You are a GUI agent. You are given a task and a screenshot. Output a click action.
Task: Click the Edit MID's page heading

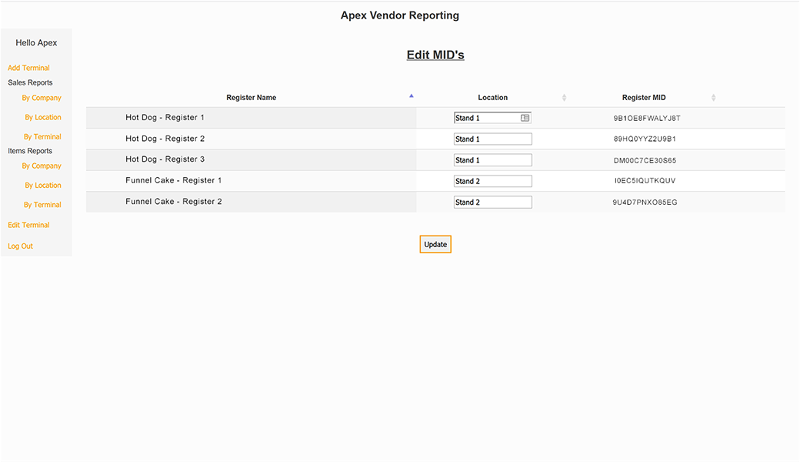[435, 55]
